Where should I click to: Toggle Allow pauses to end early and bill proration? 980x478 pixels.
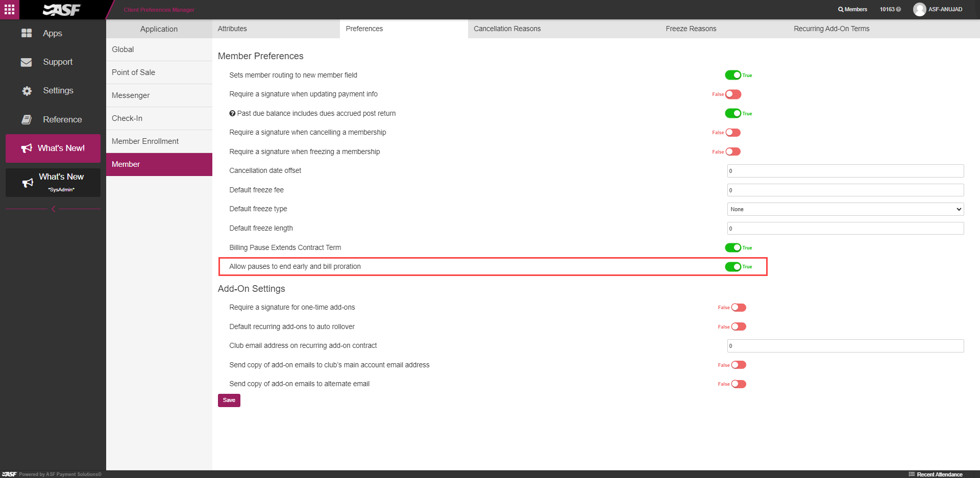[733, 267]
